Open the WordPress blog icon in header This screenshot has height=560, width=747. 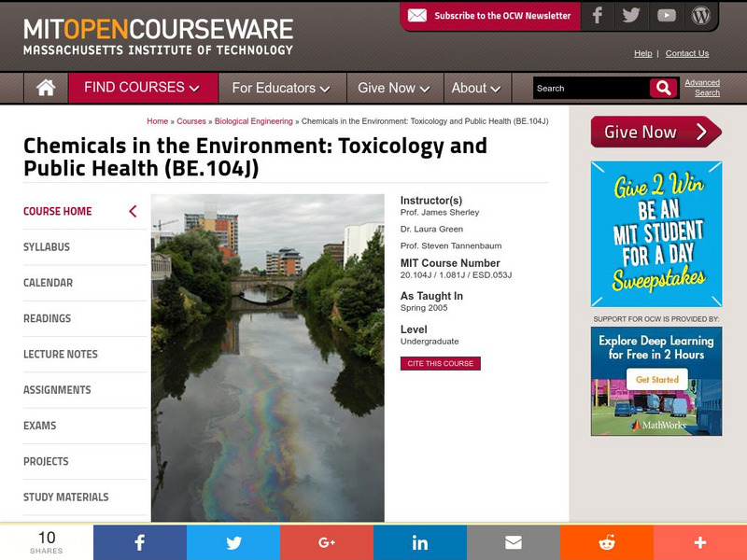click(x=701, y=16)
